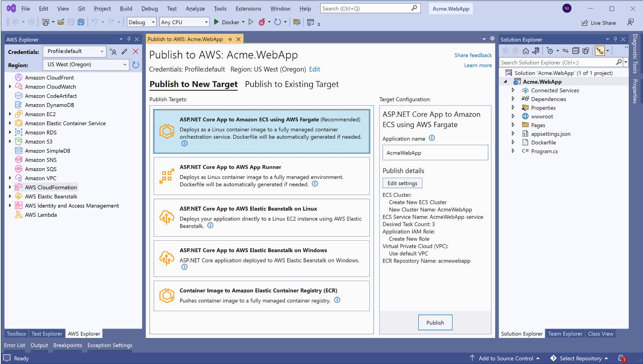Expand the AWS CloudFormation node

[x=10, y=187]
